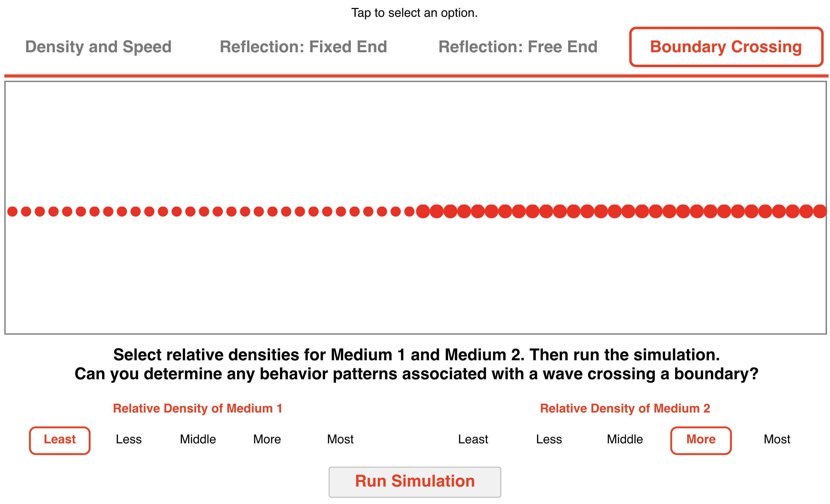The image size is (830, 504).
Task: Choose Least density for Medium 1
Action: click(60, 439)
